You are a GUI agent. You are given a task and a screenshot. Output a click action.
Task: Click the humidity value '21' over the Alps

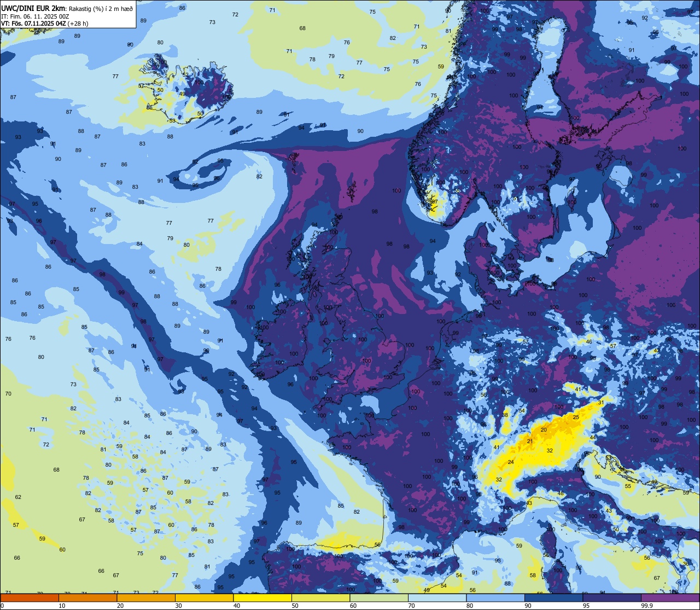(529, 441)
